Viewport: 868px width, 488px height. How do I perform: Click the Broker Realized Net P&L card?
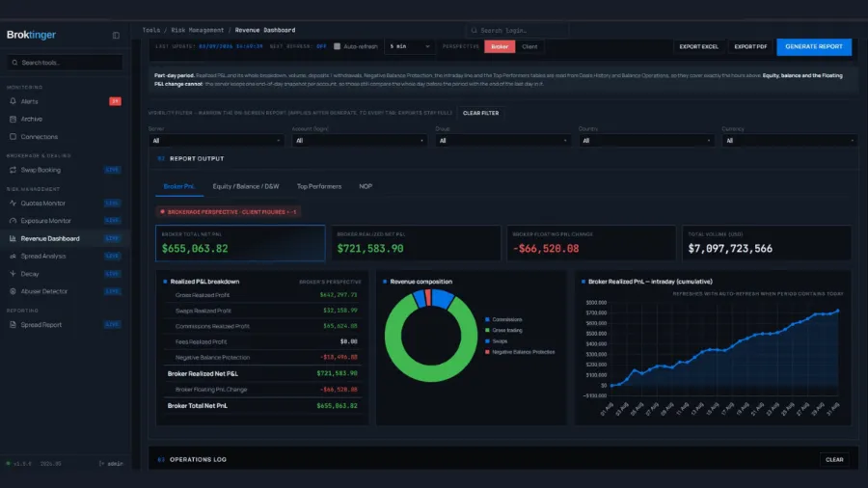(x=416, y=243)
